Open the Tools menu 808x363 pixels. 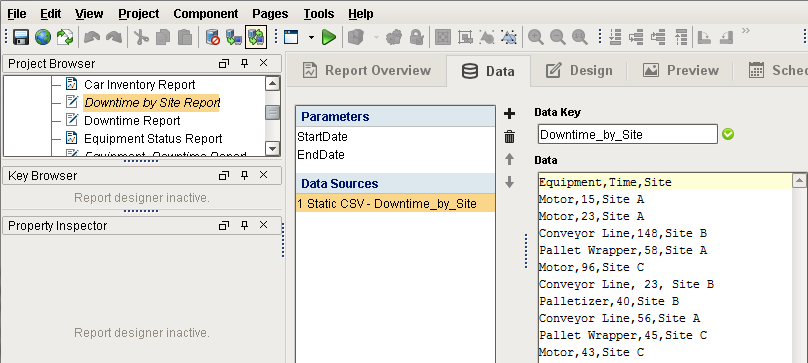click(318, 14)
